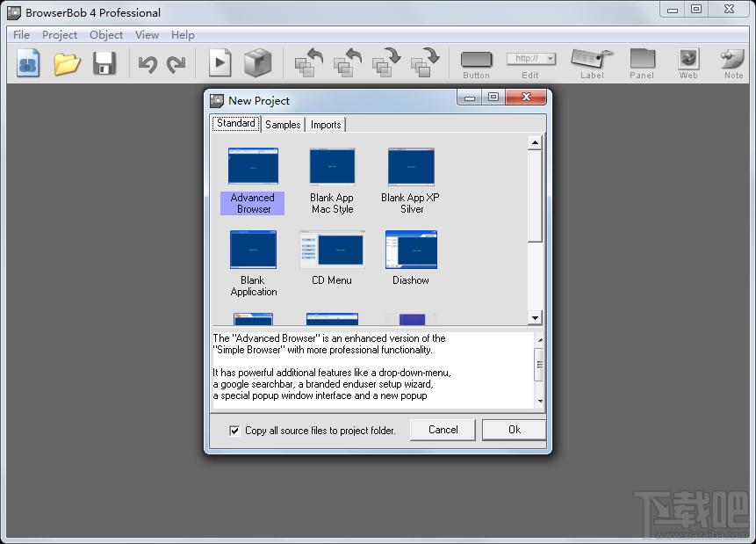Click the Cancel button

[x=443, y=430]
